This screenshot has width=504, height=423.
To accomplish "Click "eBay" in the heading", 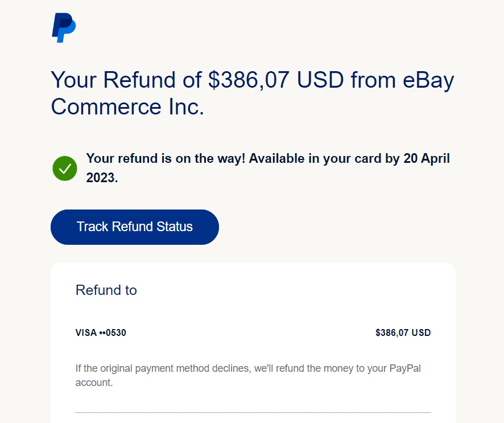I will tap(420, 80).
